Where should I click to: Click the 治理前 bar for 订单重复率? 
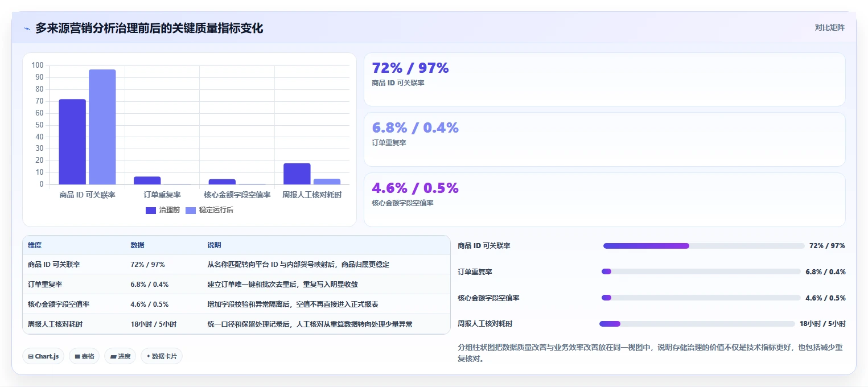[147, 180]
